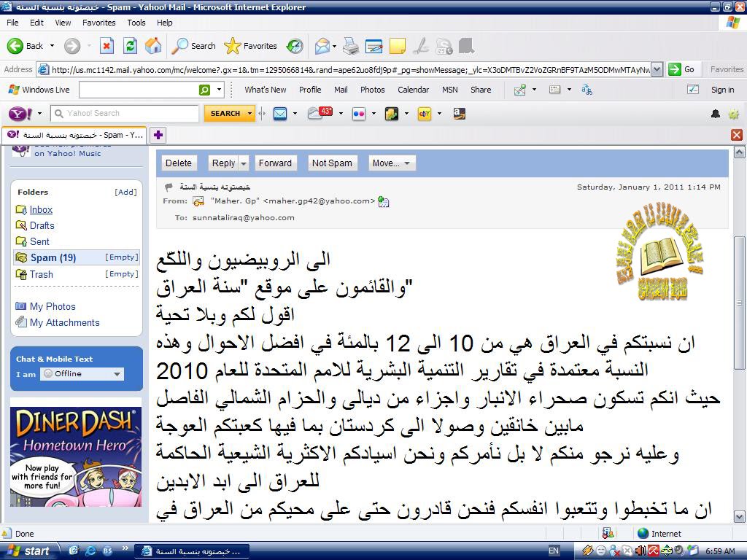The image size is (747, 560).
Task: Open My Photos link
Action: (x=53, y=307)
